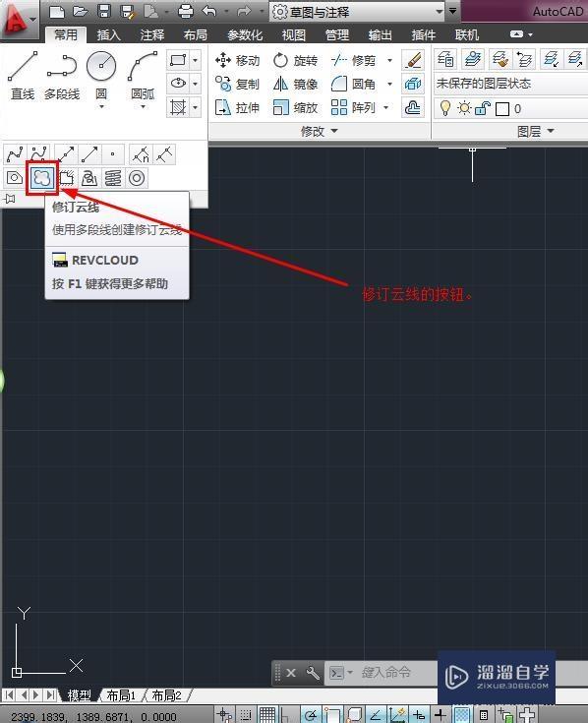
Task: Click the Rectangle draw tool icon
Action: click(x=178, y=60)
